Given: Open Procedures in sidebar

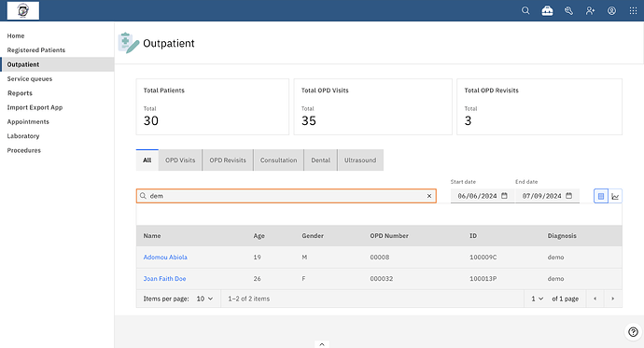Looking at the screenshot, I should [x=57, y=150].
